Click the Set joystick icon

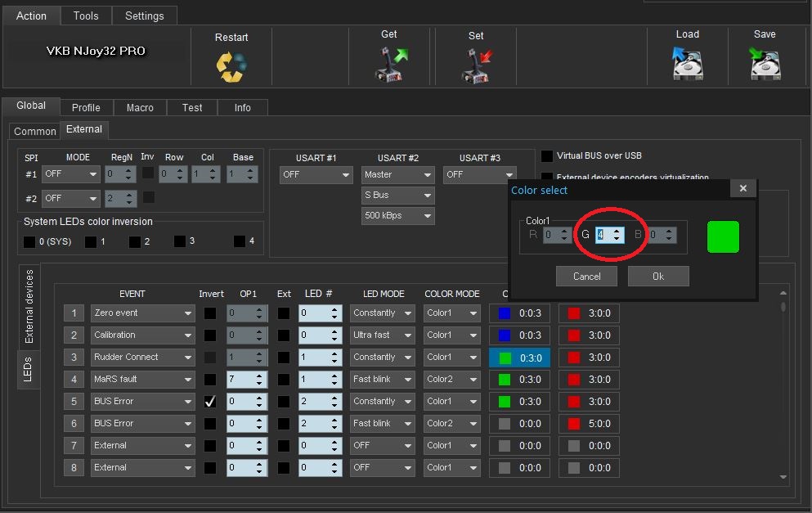coord(476,65)
